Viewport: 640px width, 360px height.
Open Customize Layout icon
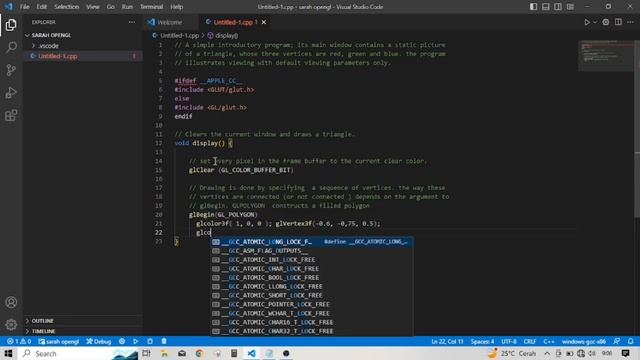[x=570, y=7]
